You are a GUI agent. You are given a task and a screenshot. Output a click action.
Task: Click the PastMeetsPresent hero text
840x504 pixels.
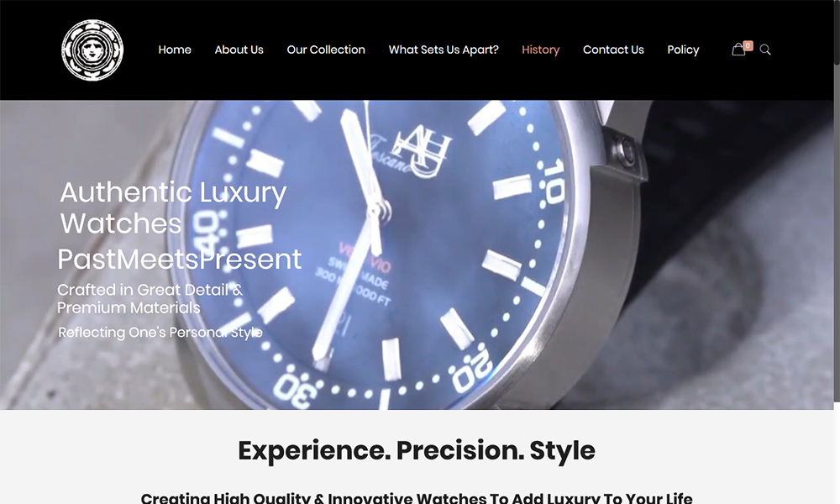pyautogui.click(x=180, y=260)
